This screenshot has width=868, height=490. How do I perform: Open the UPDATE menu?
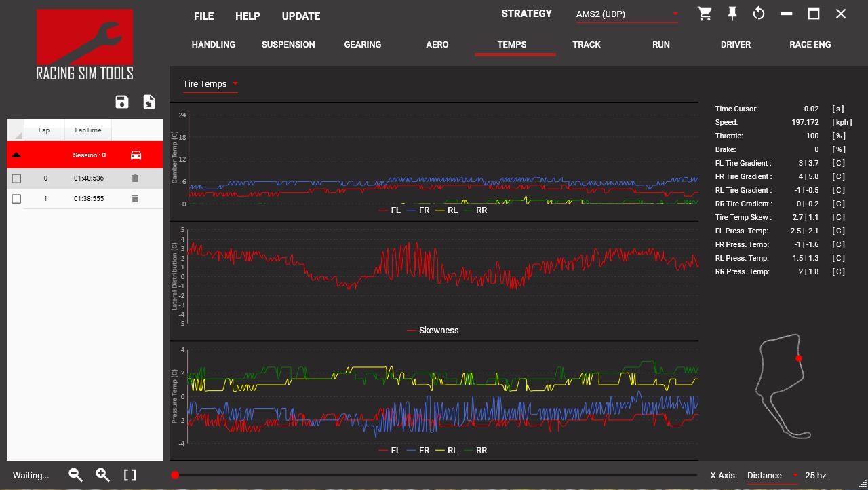[301, 16]
